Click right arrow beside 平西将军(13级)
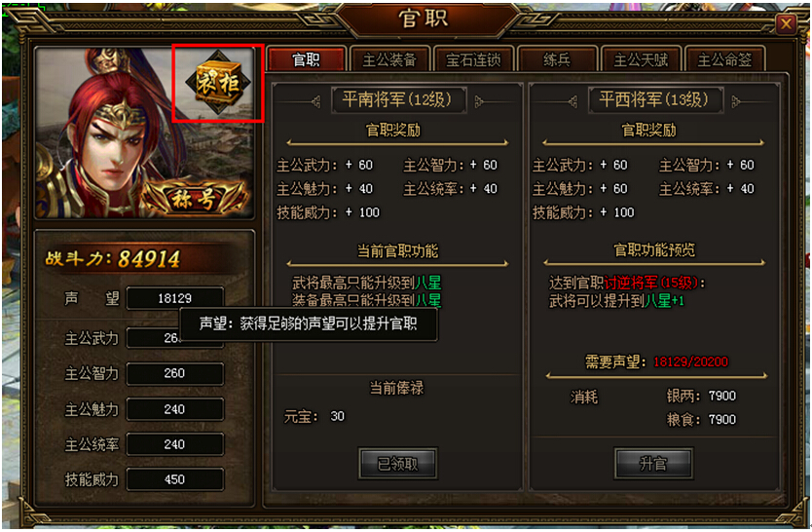This screenshot has width=812, height=532. (x=735, y=101)
